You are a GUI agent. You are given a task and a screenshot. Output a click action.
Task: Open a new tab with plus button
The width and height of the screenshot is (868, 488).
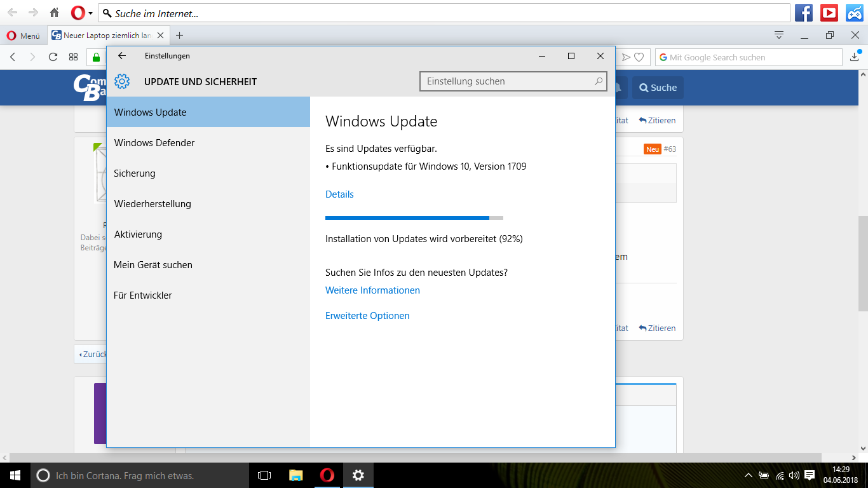(179, 36)
